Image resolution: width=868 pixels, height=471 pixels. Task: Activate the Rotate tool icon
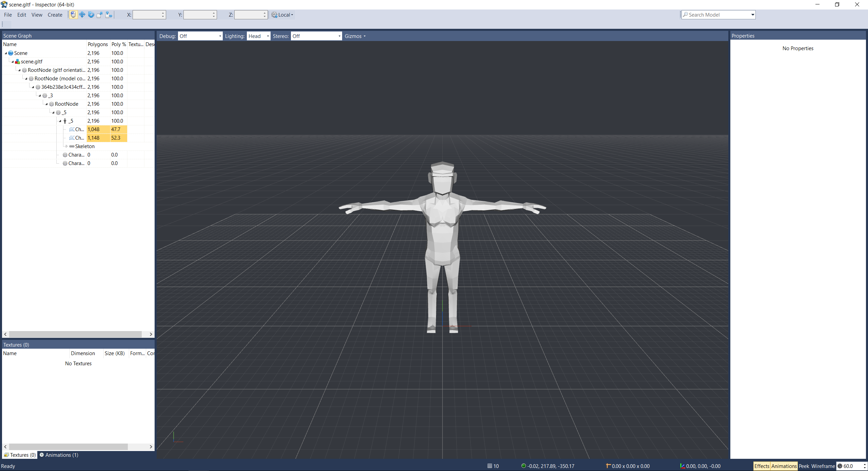click(x=91, y=15)
